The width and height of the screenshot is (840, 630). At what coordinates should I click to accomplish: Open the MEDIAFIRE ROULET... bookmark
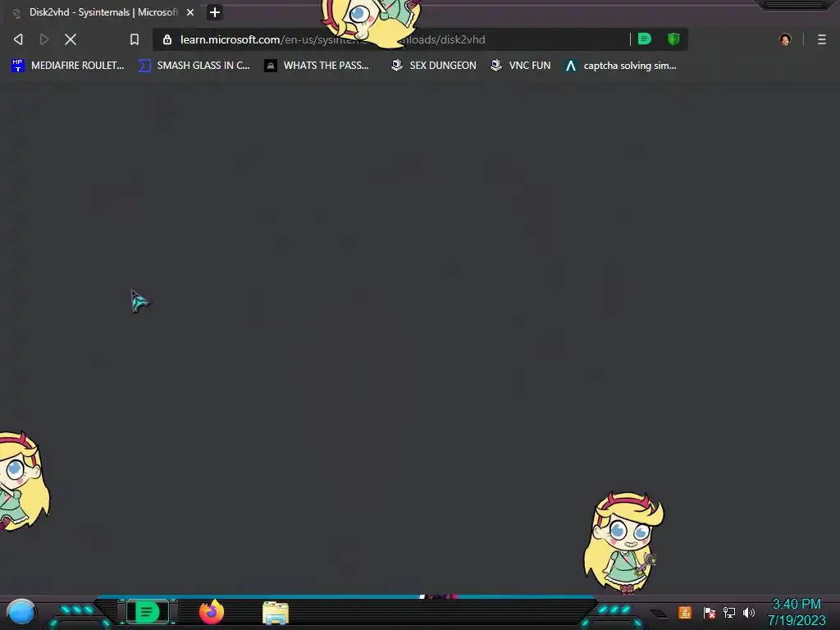point(67,66)
